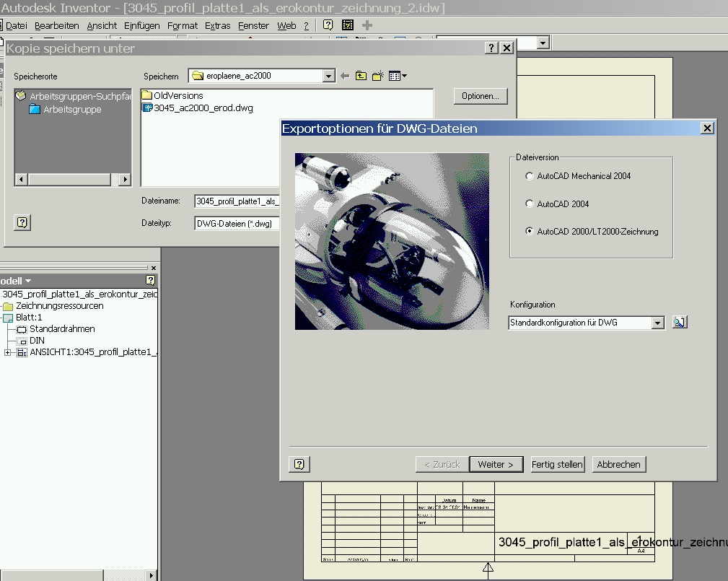Select AutoCAD Mechanical 2004 file version
728x581 pixels.
[x=530, y=176]
